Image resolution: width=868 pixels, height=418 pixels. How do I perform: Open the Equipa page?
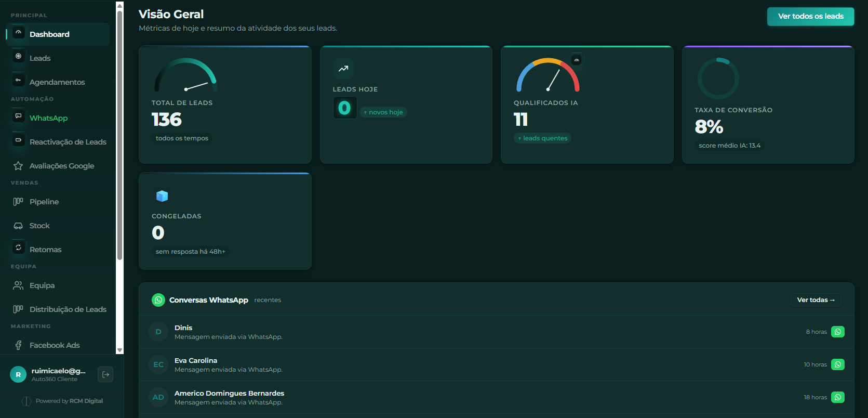pyautogui.click(x=58, y=285)
